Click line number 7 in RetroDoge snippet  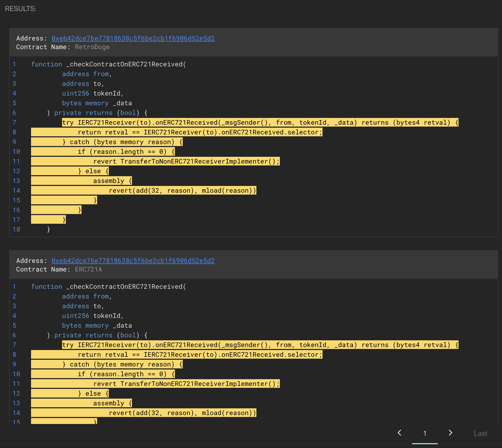coord(14,123)
